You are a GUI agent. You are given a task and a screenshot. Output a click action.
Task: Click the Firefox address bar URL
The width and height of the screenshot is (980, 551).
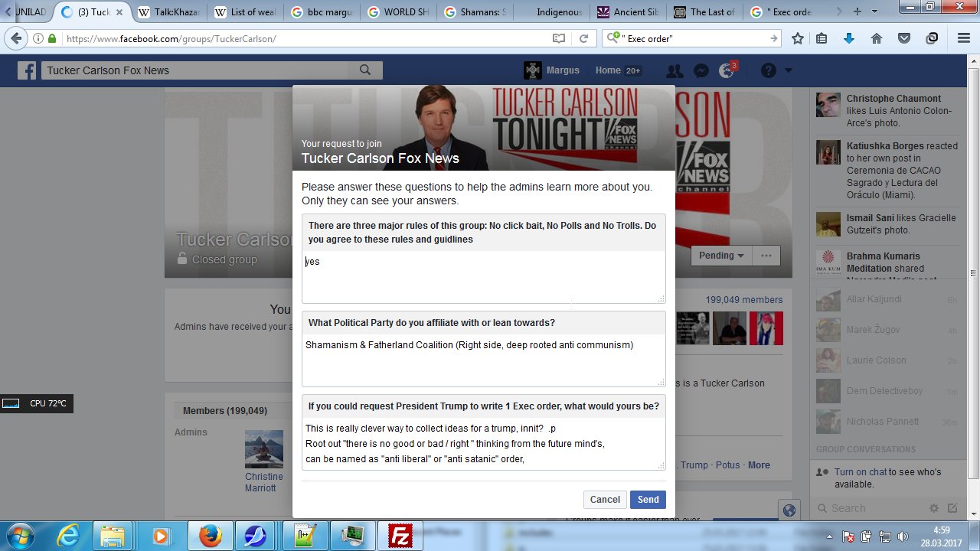(306, 38)
